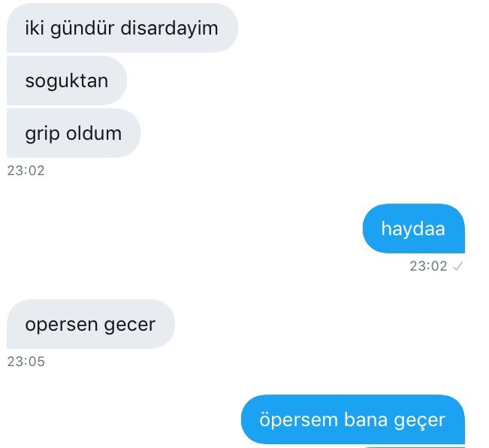Image resolution: width=489 pixels, height=448 pixels.
Task: Click the word 'geçer' in the last message
Action: (x=419, y=421)
